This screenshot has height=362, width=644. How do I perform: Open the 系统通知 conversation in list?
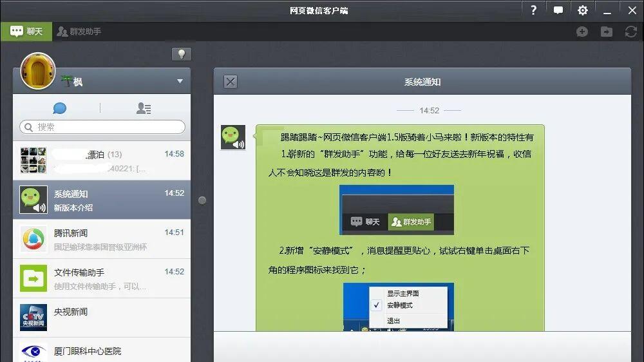coord(102,200)
